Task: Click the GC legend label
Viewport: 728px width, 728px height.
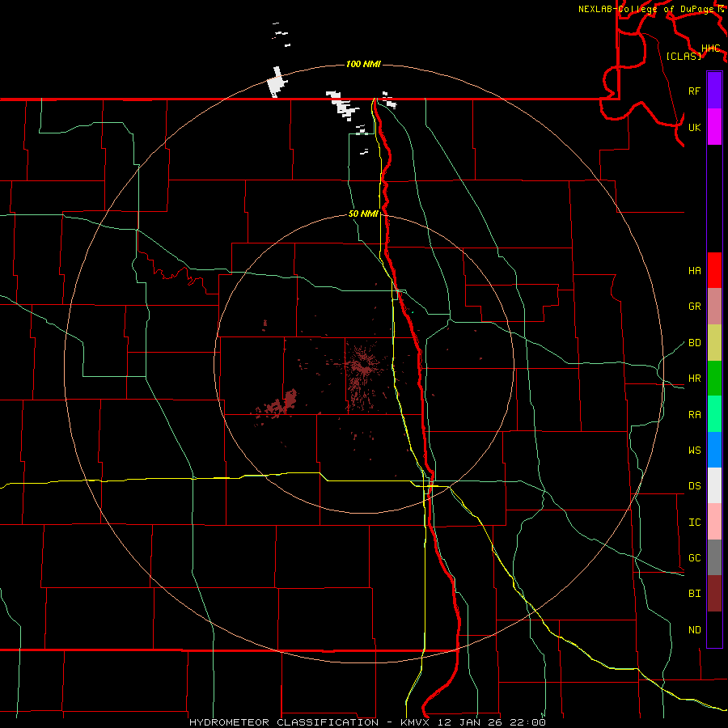Action: coord(694,557)
